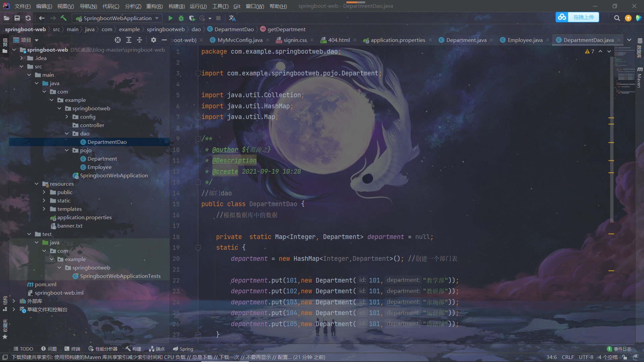Image resolution: width=644 pixels, height=362 pixels.
Task: Click the Git menu icon in toolbar
Action: [236, 6]
